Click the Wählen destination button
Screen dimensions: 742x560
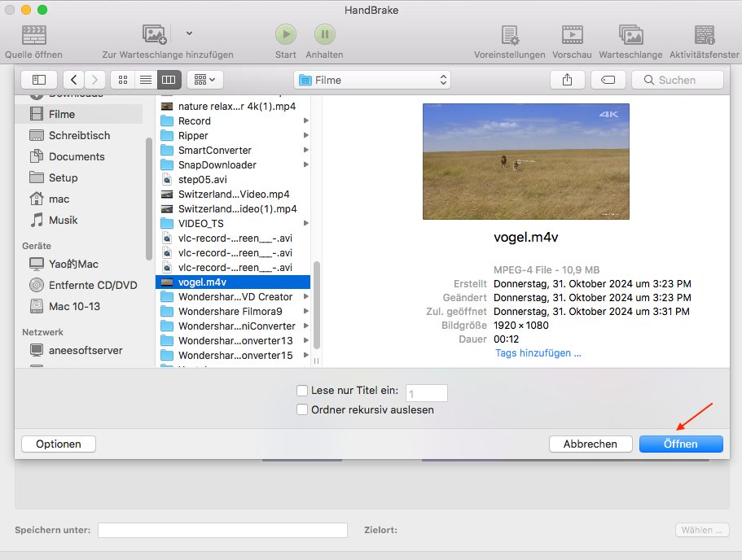pos(702,530)
